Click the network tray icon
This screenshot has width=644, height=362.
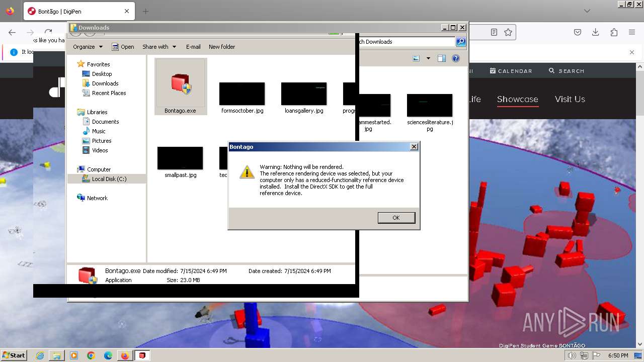point(584,355)
